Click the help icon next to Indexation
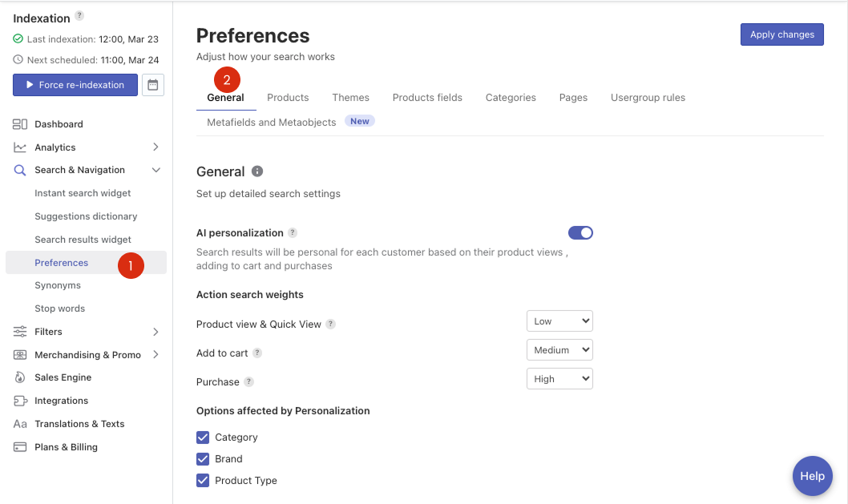The width and height of the screenshot is (848, 504). [x=79, y=16]
